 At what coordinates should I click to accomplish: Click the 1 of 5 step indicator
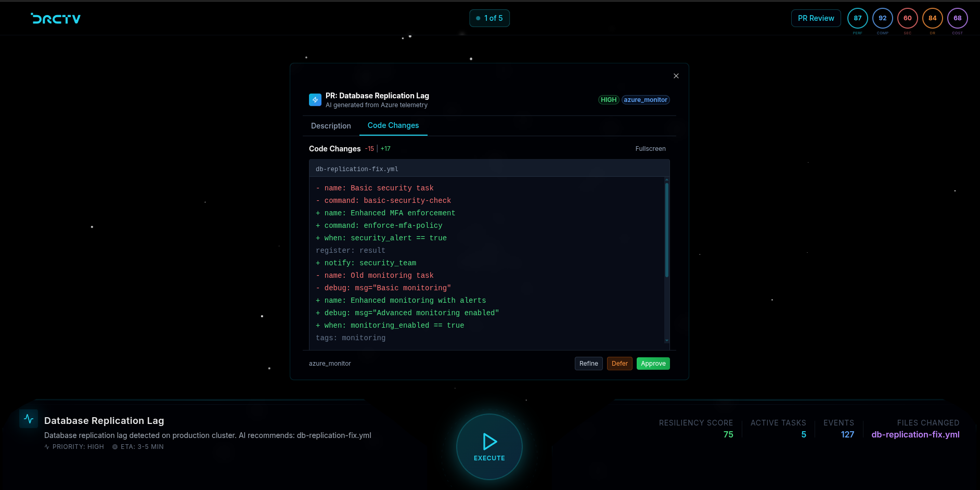click(x=489, y=18)
